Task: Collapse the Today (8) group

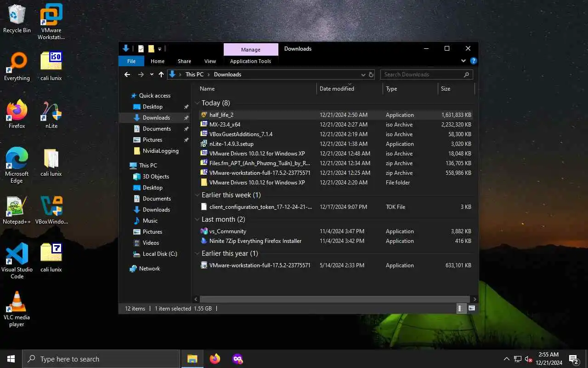Action: tap(197, 103)
